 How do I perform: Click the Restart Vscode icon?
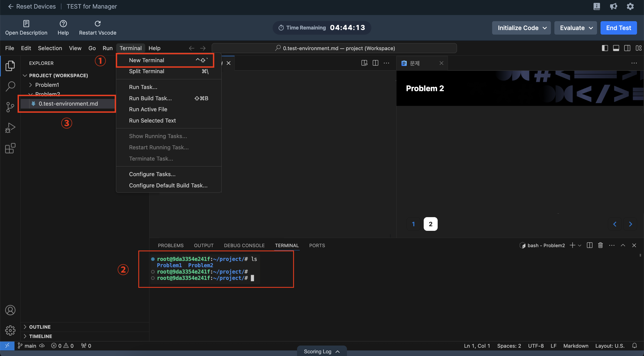pos(98,24)
